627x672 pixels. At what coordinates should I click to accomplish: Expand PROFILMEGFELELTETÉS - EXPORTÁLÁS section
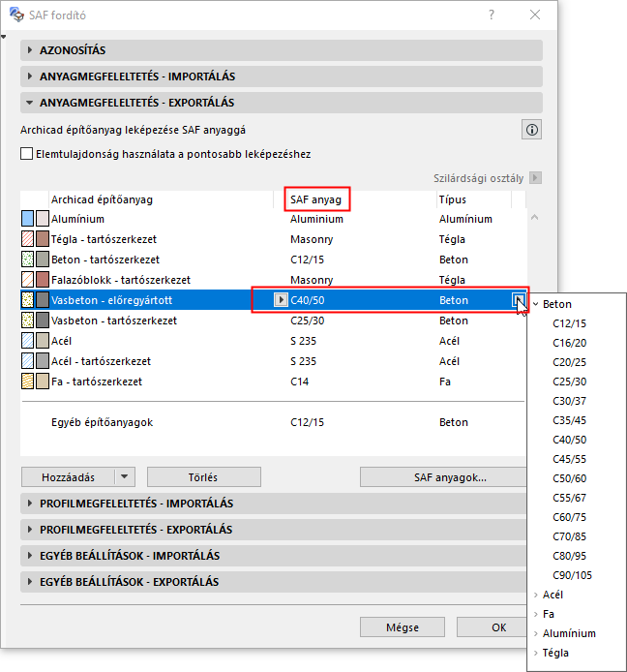273,530
